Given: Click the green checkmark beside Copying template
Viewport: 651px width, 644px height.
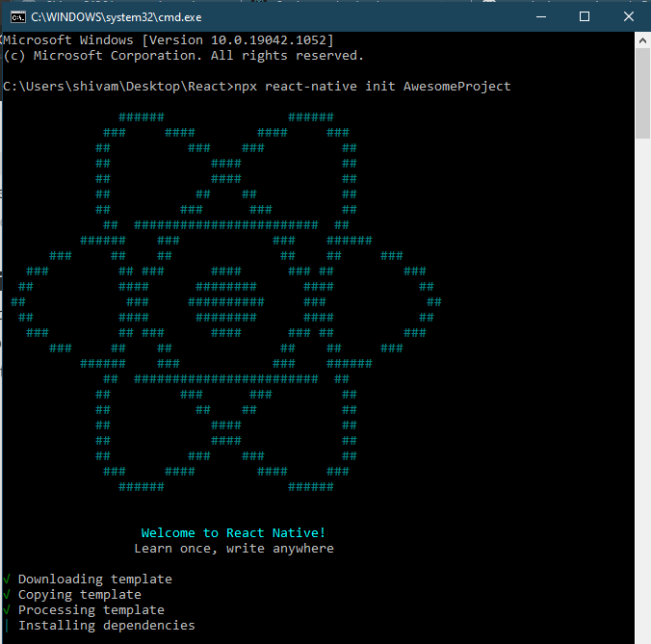Looking at the screenshot, I should coord(7,595).
